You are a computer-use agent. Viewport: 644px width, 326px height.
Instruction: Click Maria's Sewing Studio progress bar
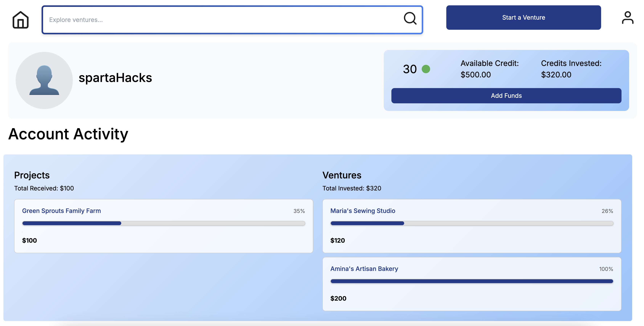tap(471, 223)
